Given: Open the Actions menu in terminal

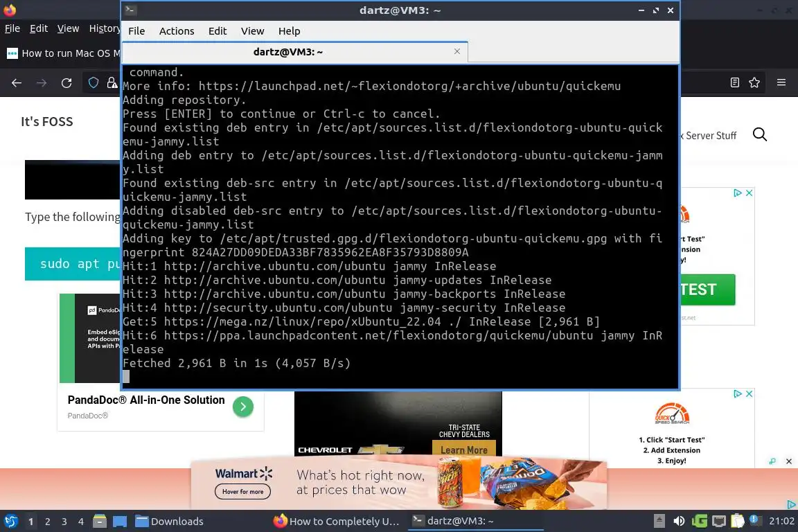Looking at the screenshot, I should click(x=176, y=31).
